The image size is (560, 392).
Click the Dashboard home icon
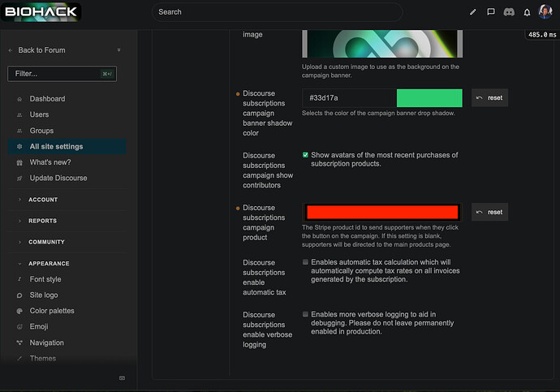tap(19, 99)
